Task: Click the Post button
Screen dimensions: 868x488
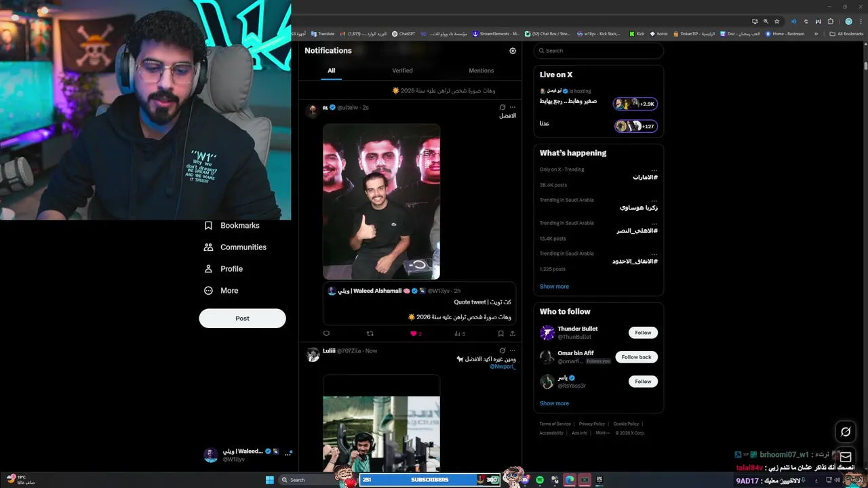Action: coord(242,319)
